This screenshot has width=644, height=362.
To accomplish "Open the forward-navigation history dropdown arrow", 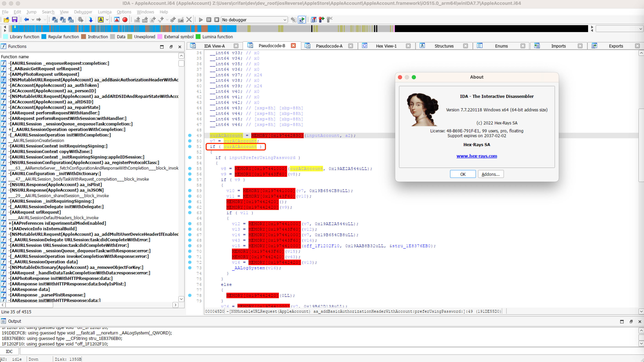I will (x=45, y=20).
